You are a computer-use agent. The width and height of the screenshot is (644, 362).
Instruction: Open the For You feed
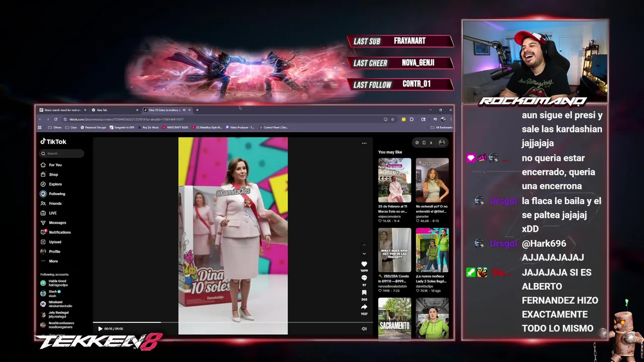(x=52, y=165)
